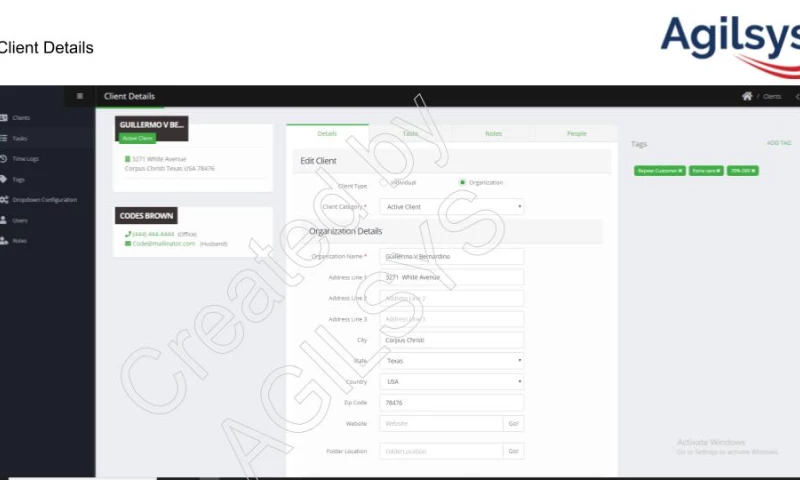Click the building icon beside 3271 White Avenue
The height and width of the screenshot is (480, 800).
click(128, 159)
